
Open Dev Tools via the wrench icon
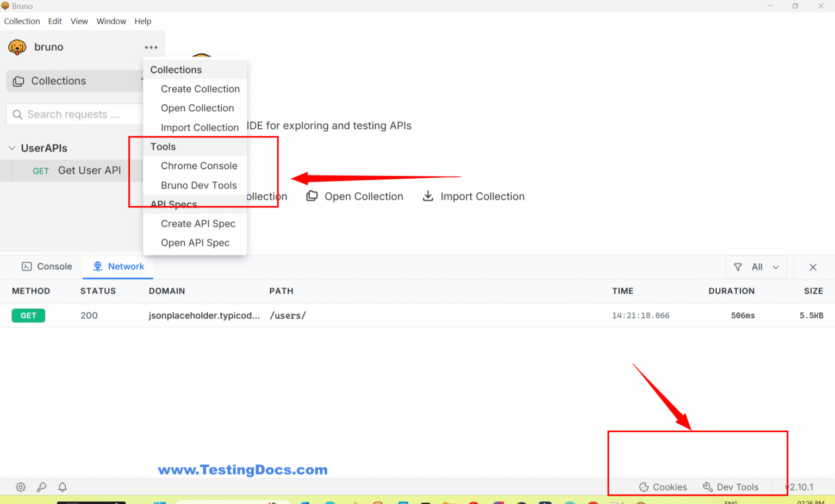[x=731, y=487]
